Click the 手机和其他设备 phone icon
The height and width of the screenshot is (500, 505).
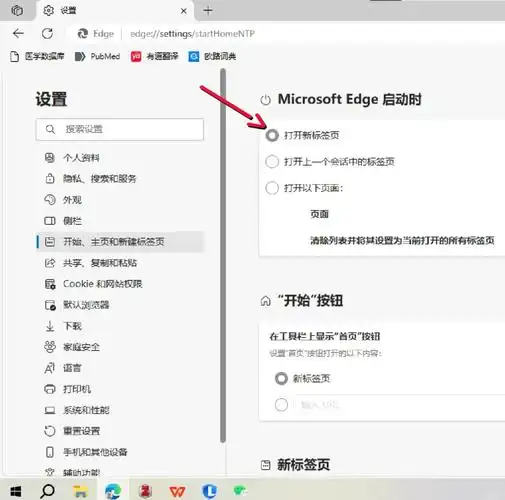pyautogui.click(x=50, y=452)
